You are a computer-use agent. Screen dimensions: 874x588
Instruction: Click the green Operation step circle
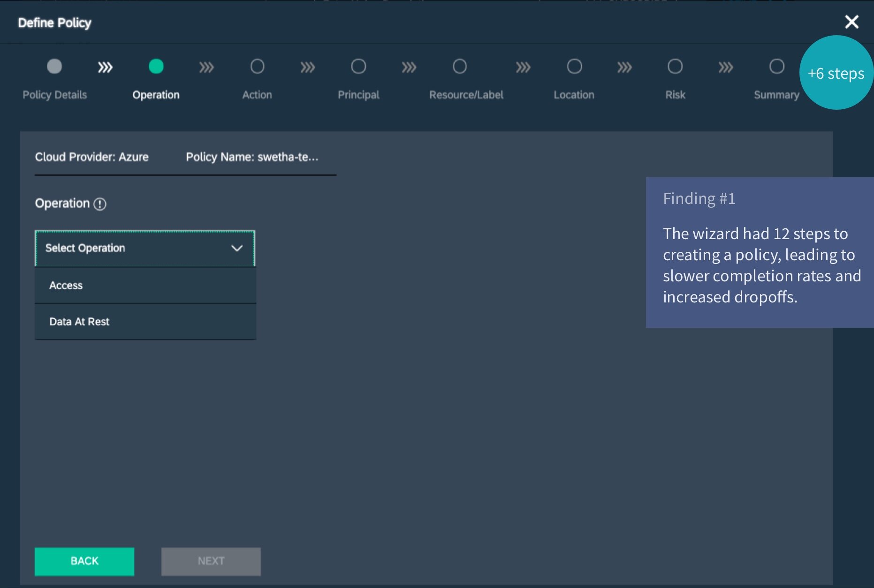(156, 67)
